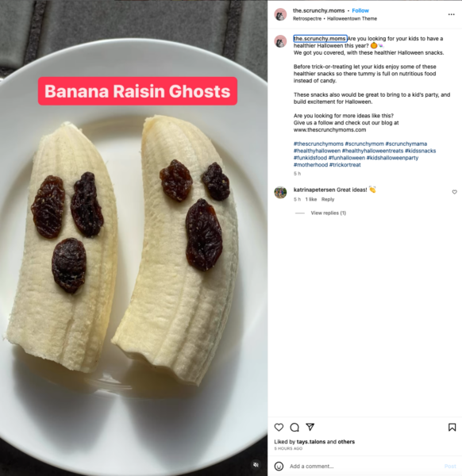Screen dimensions: 462x476
Task: Open the.scrunchy.moms profile picture in header
Action: 280,14
